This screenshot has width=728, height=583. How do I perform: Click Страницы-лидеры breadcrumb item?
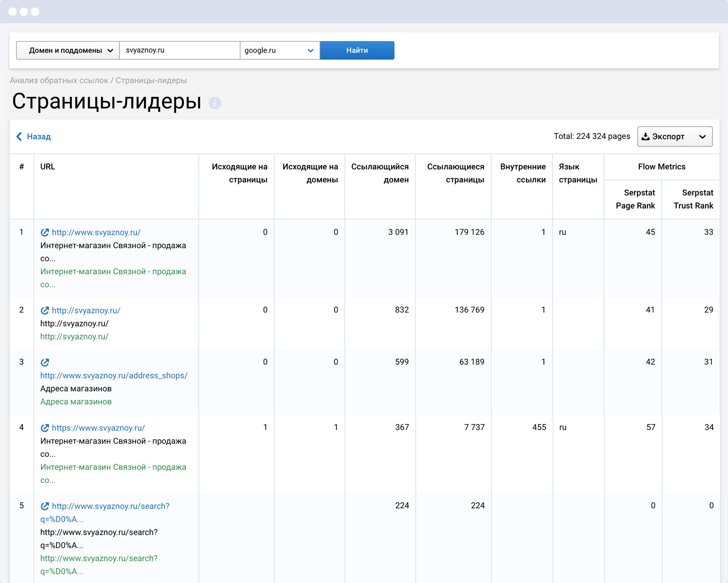[x=151, y=80]
